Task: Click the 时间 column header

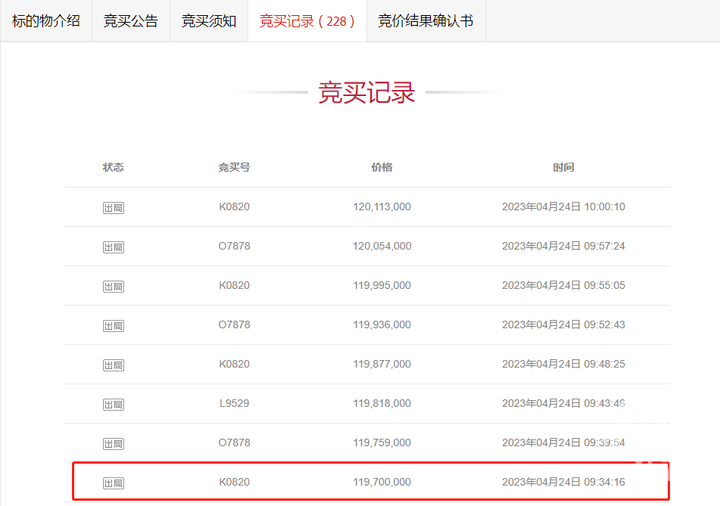Action: [x=563, y=167]
